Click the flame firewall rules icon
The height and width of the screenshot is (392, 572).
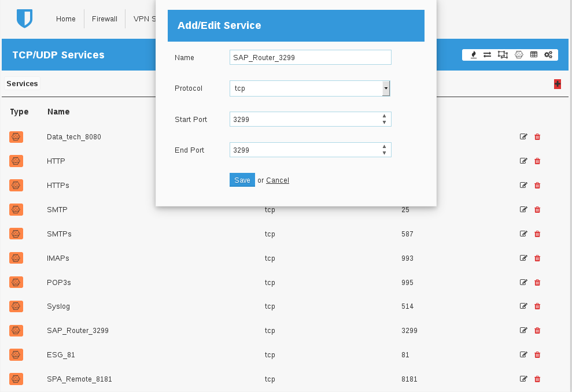click(474, 55)
